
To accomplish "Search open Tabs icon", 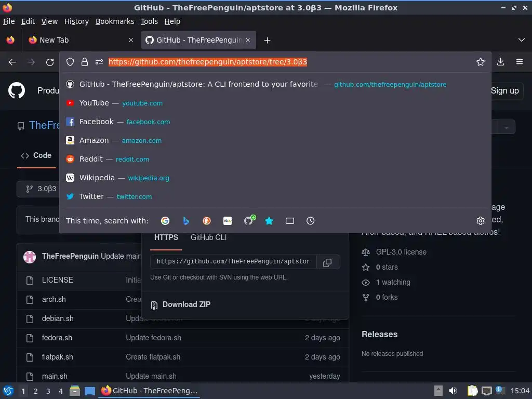I will pos(290,221).
